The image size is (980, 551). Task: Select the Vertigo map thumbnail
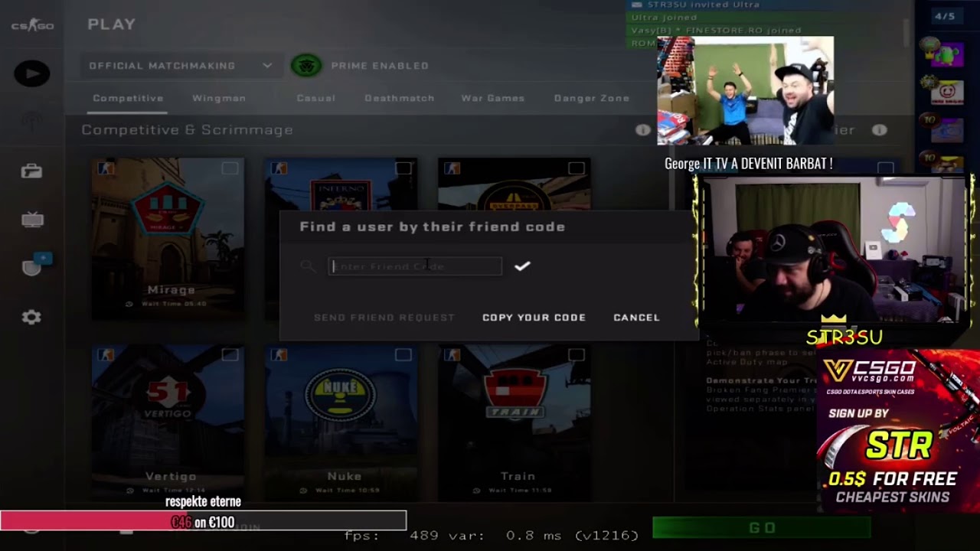coord(168,423)
